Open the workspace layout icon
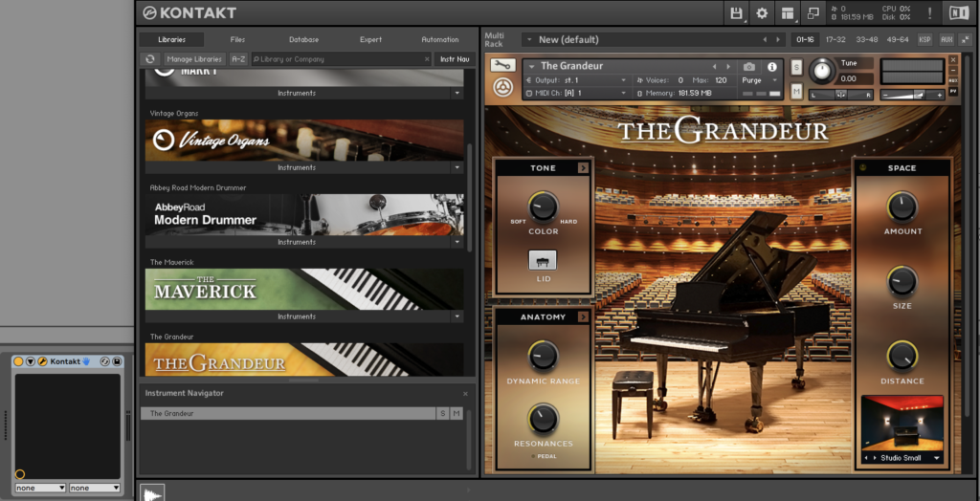This screenshot has width=980, height=501. (788, 13)
